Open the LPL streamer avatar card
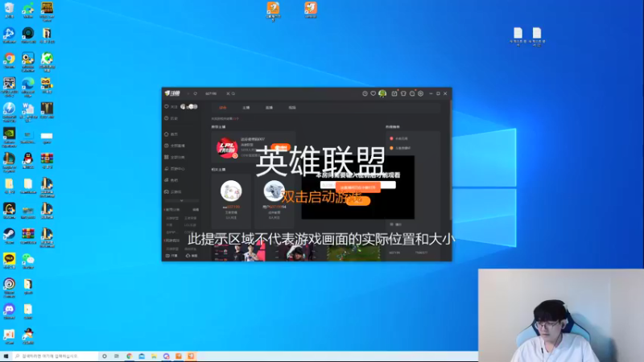644x362 pixels. click(227, 148)
